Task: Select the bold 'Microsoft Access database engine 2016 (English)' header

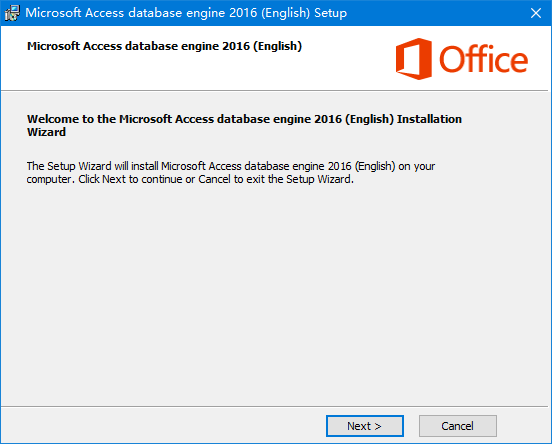Action: tap(164, 46)
